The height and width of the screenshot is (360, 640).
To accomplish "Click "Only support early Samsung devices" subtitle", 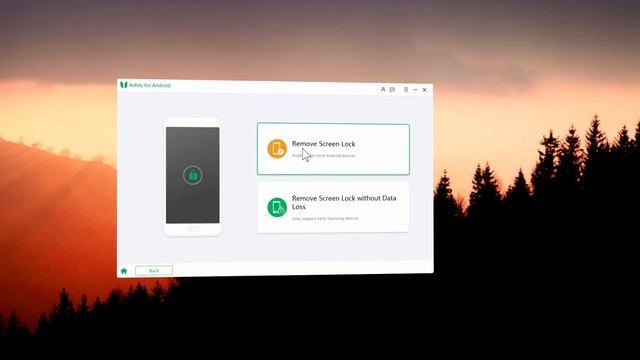I will click(325, 219).
